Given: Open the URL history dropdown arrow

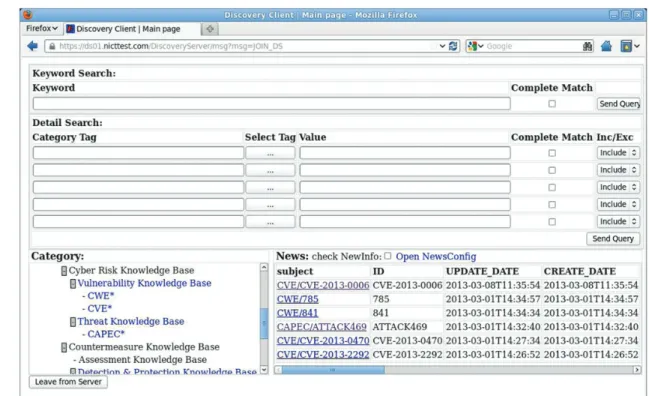Looking at the screenshot, I should [x=442, y=46].
